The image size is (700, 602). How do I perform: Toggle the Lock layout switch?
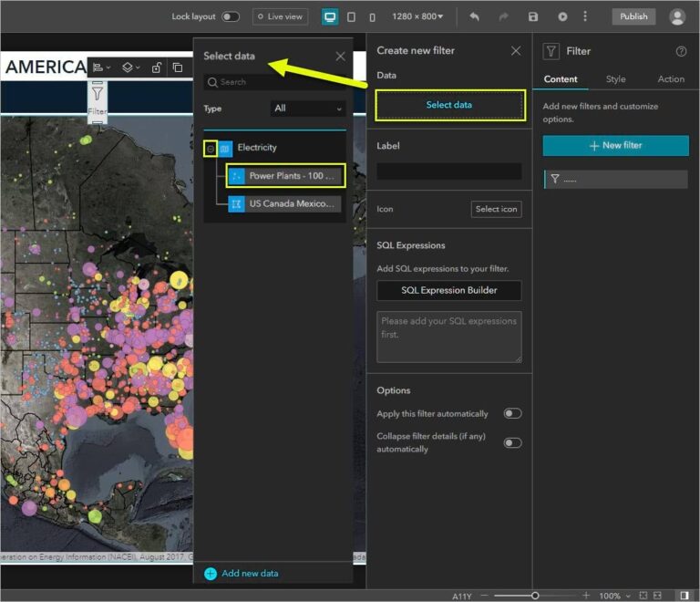[231, 16]
